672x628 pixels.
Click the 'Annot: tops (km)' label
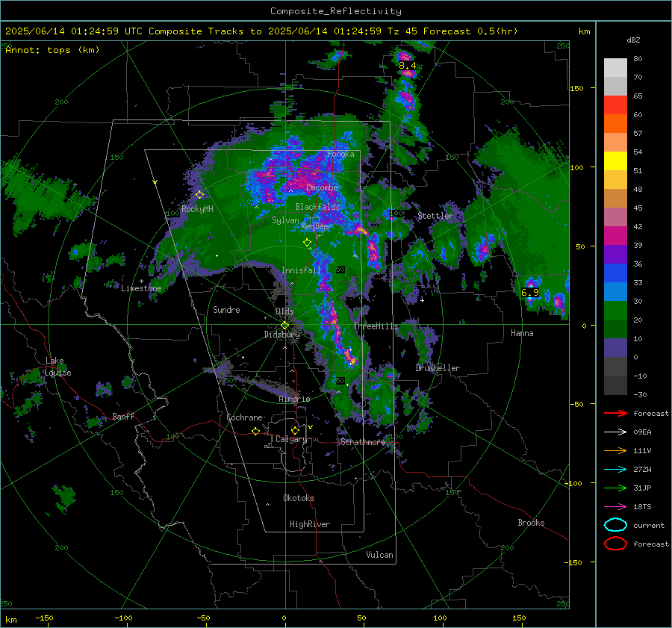click(x=52, y=50)
